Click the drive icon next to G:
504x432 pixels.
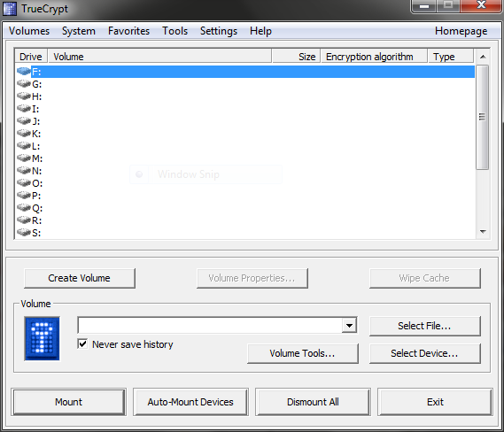[x=24, y=83]
